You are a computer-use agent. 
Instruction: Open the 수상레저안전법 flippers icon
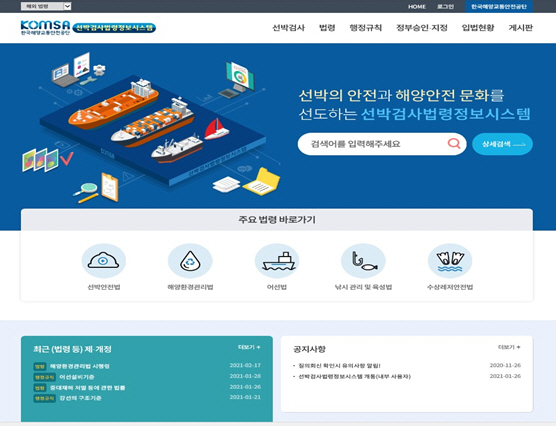pos(450,261)
